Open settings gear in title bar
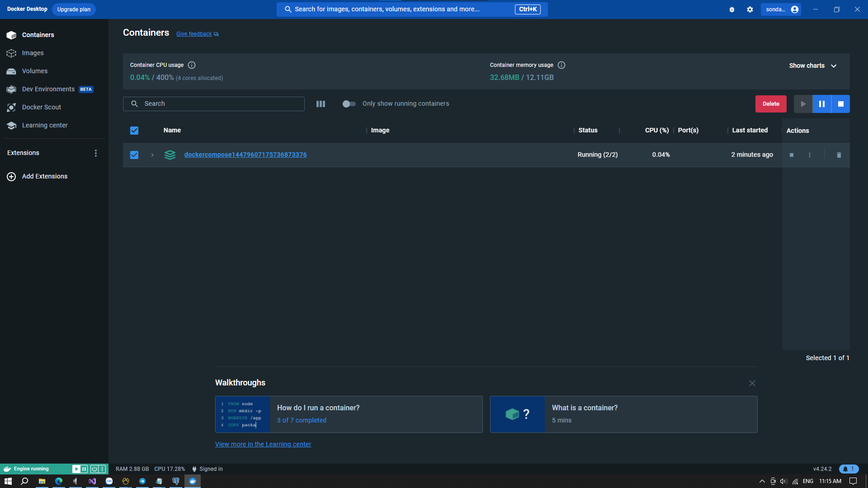This screenshot has width=868, height=488. (750, 9)
